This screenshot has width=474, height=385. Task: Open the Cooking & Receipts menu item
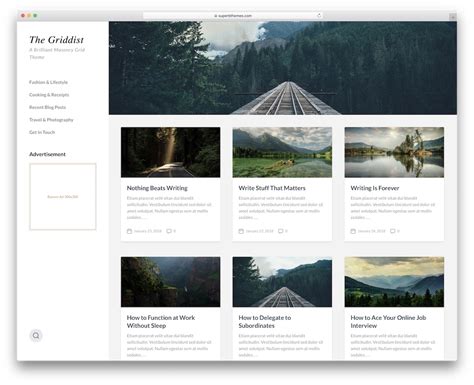pyautogui.click(x=49, y=95)
